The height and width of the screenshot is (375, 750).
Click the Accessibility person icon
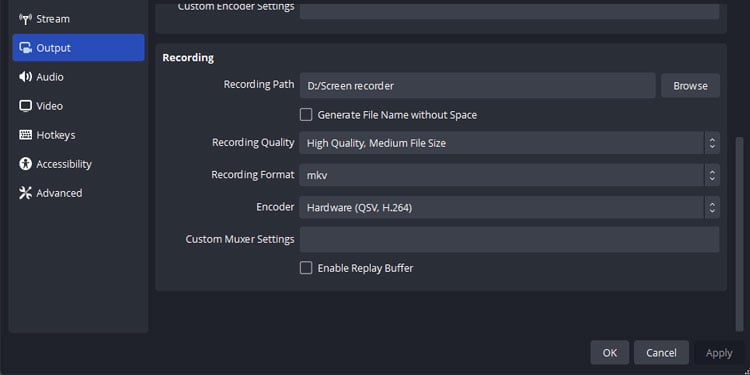click(x=25, y=164)
